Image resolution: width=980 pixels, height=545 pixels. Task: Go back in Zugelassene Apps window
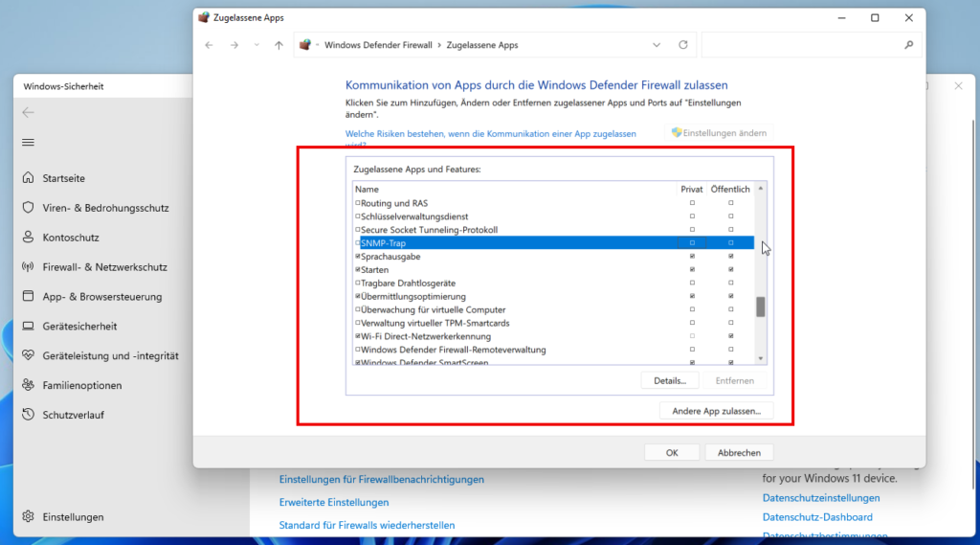tap(209, 45)
